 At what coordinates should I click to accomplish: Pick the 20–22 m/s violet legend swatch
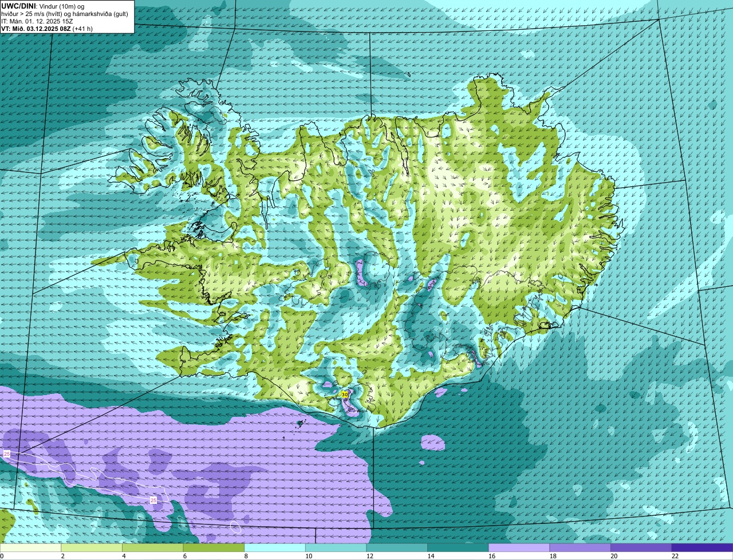[641, 548]
